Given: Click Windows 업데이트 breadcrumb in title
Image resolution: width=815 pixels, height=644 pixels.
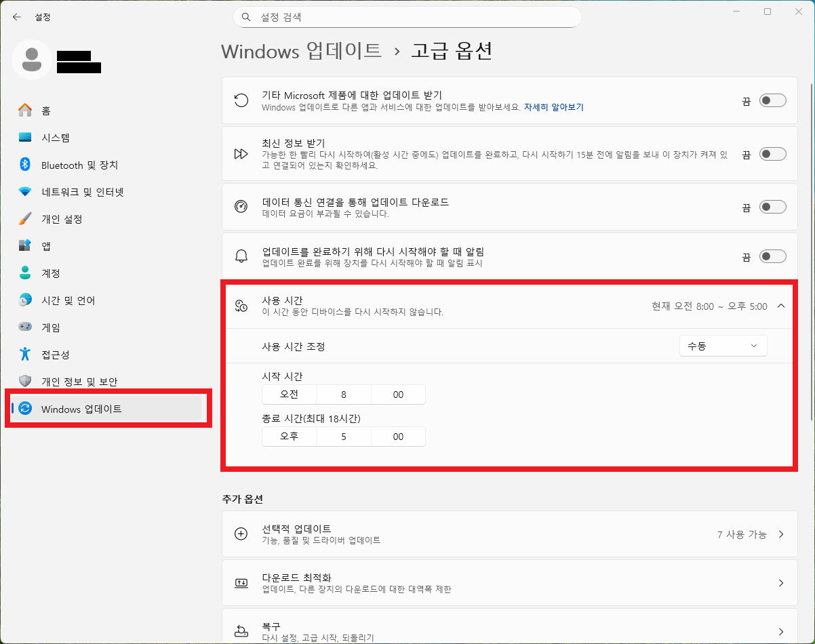Looking at the screenshot, I should click(302, 52).
